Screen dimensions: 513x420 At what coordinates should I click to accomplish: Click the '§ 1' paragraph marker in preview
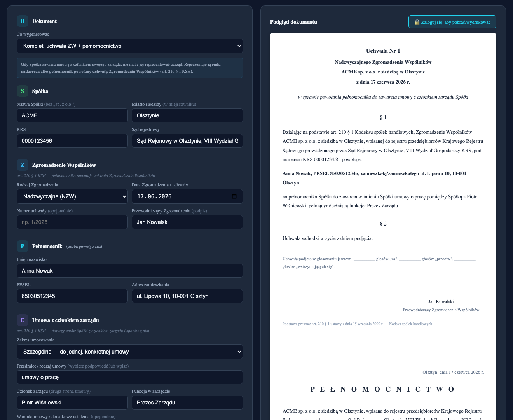(x=383, y=117)
